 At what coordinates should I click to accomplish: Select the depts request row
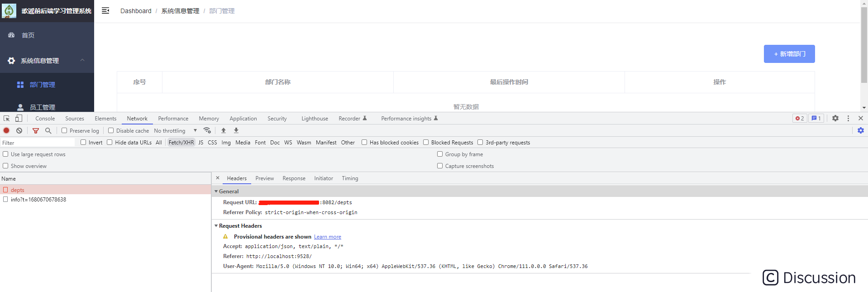click(x=105, y=190)
